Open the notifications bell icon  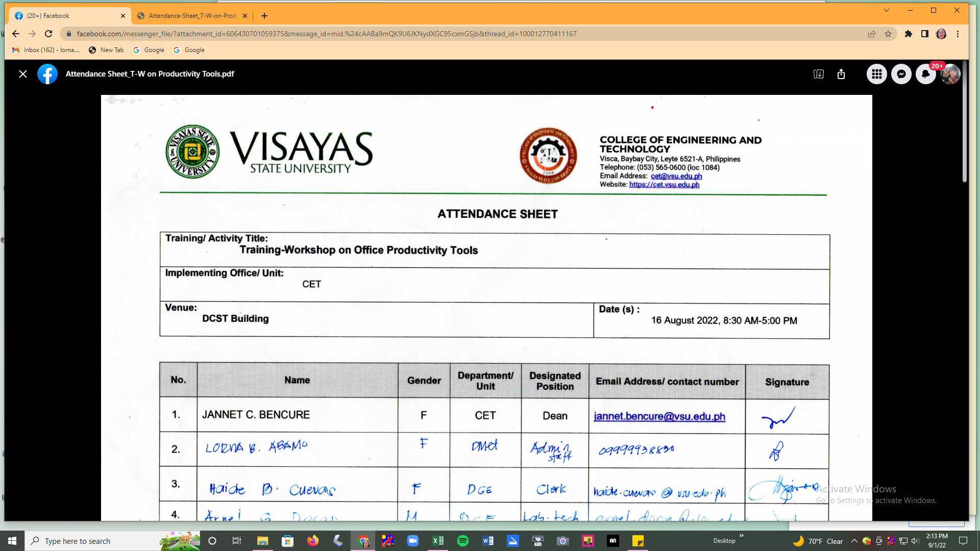[x=925, y=74]
